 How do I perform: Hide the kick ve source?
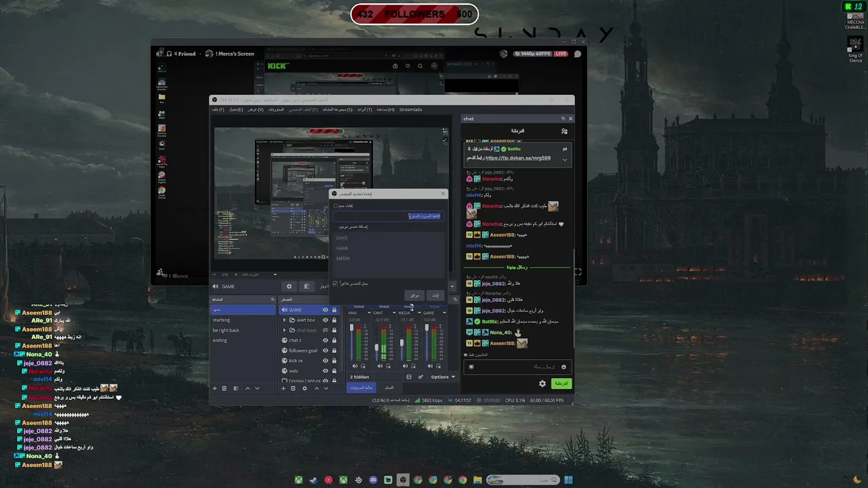coord(325,361)
